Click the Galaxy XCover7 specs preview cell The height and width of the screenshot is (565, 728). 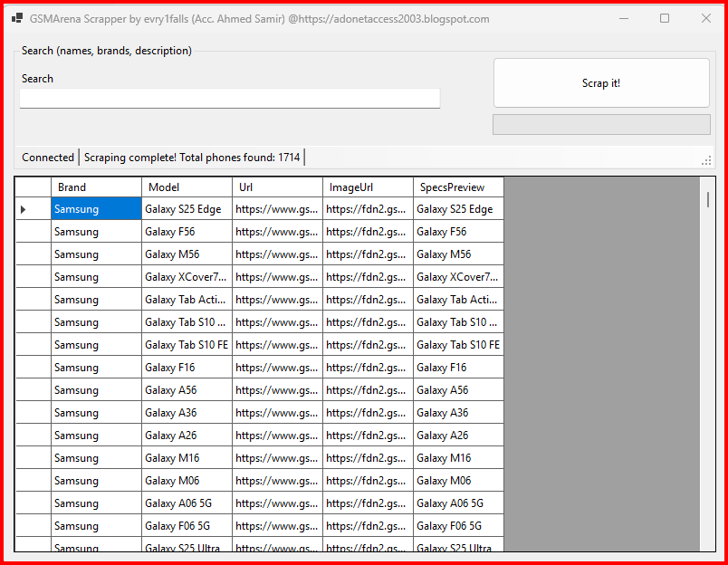click(458, 276)
